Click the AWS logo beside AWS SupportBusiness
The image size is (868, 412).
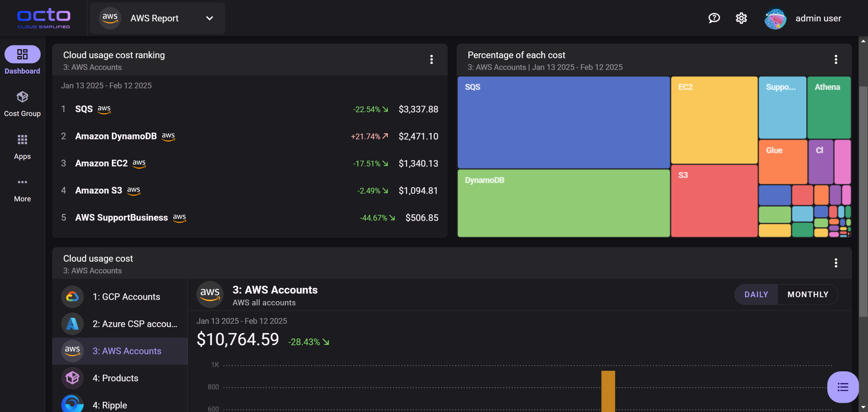pos(179,218)
